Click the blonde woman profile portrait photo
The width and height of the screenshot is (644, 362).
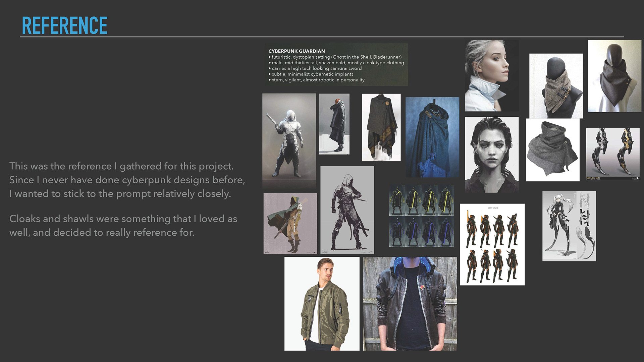click(492, 76)
